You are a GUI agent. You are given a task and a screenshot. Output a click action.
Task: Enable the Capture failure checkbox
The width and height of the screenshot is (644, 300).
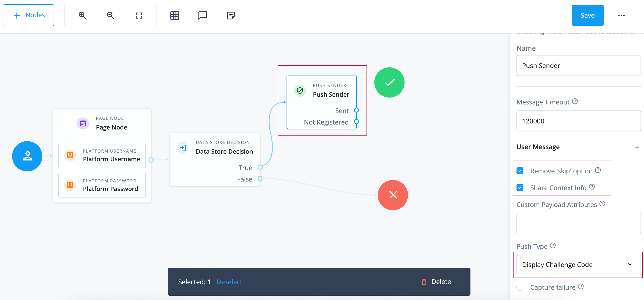520,287
